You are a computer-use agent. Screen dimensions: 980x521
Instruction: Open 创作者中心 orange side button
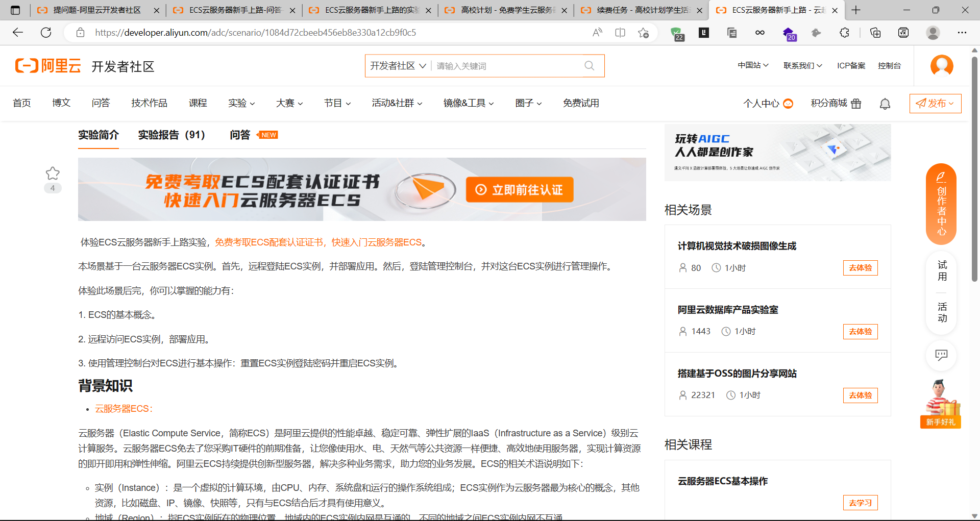coord(941,204)
